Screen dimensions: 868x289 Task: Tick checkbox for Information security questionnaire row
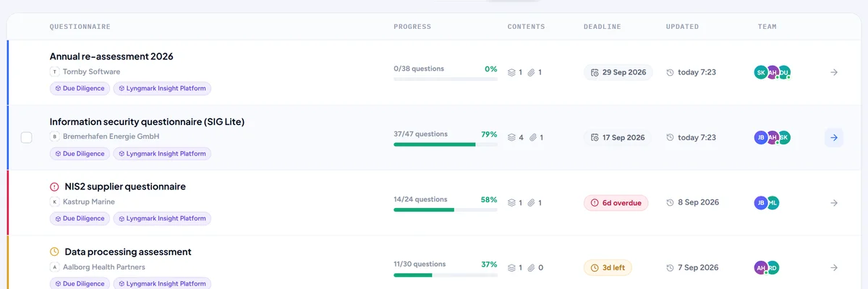pyautogui.click(x=26, y=137)
